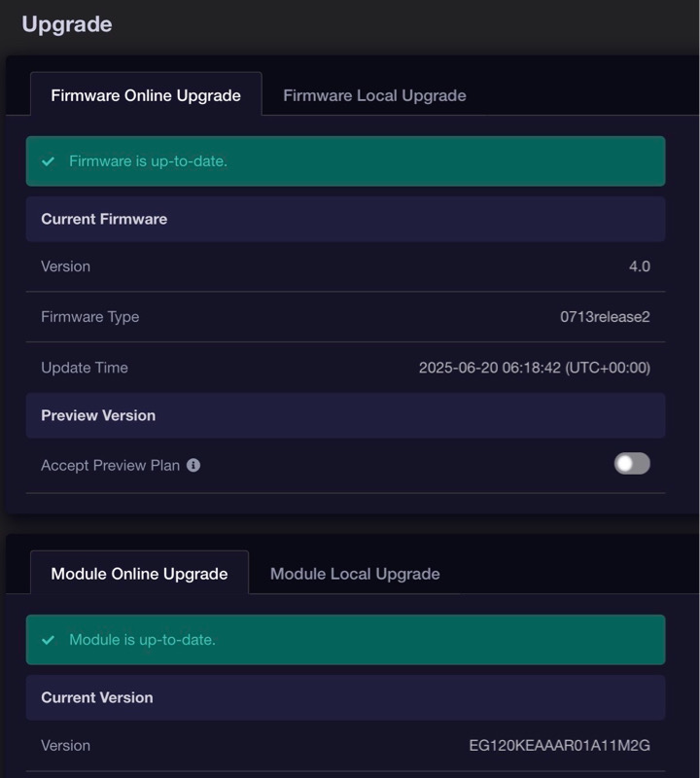Click the module version string EG120KEAAAR01A11M2G

coord(560,746)
